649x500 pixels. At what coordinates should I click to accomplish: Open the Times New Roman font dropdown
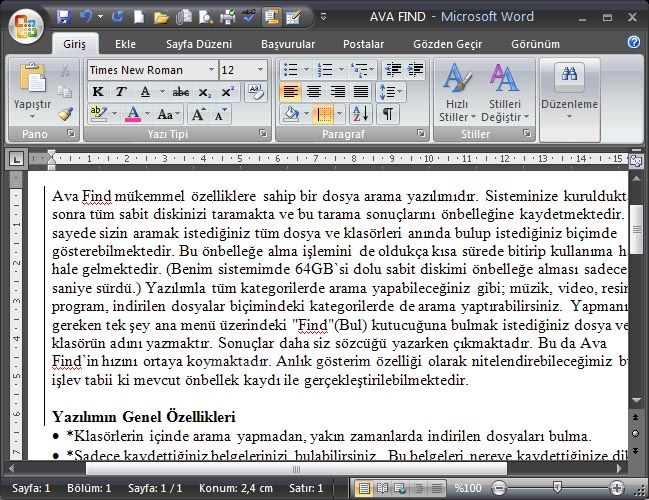[211, 70]
